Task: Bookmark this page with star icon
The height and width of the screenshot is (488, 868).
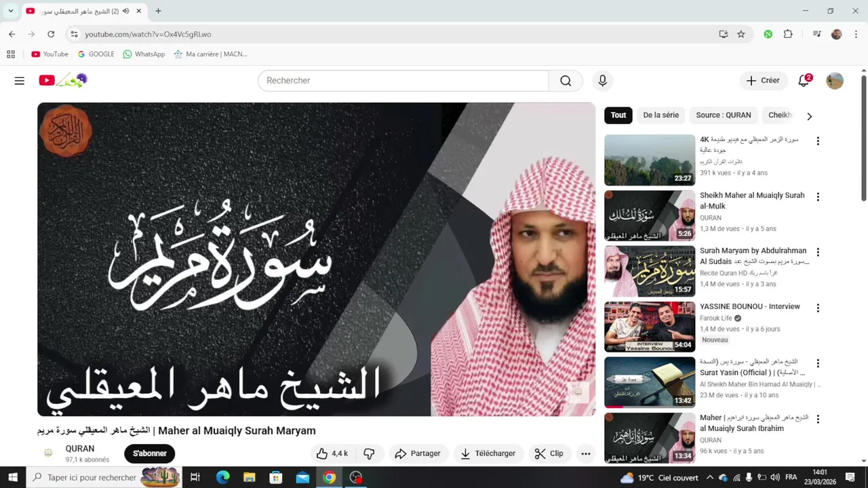Action: [741, 34]
